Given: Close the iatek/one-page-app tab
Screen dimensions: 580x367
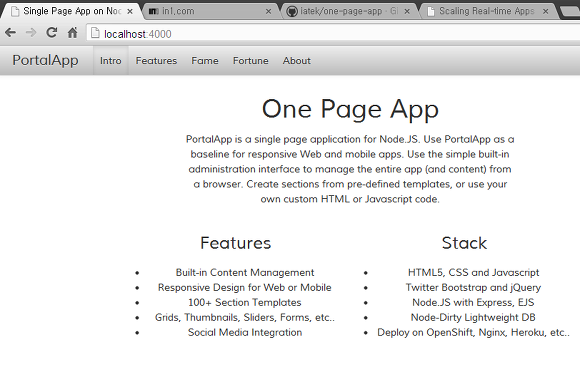Looking at the screenshot, I should pyautogui.click(x=407, y=11).
